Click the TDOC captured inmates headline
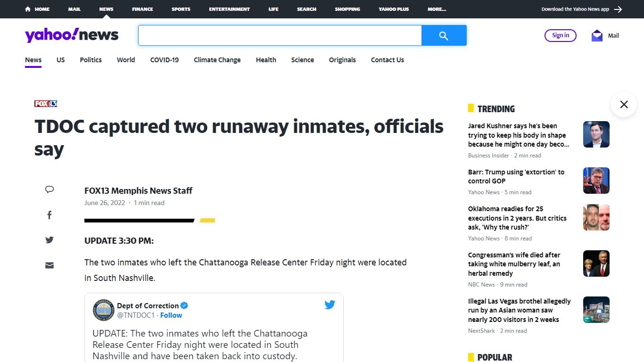 pos(239,138)
